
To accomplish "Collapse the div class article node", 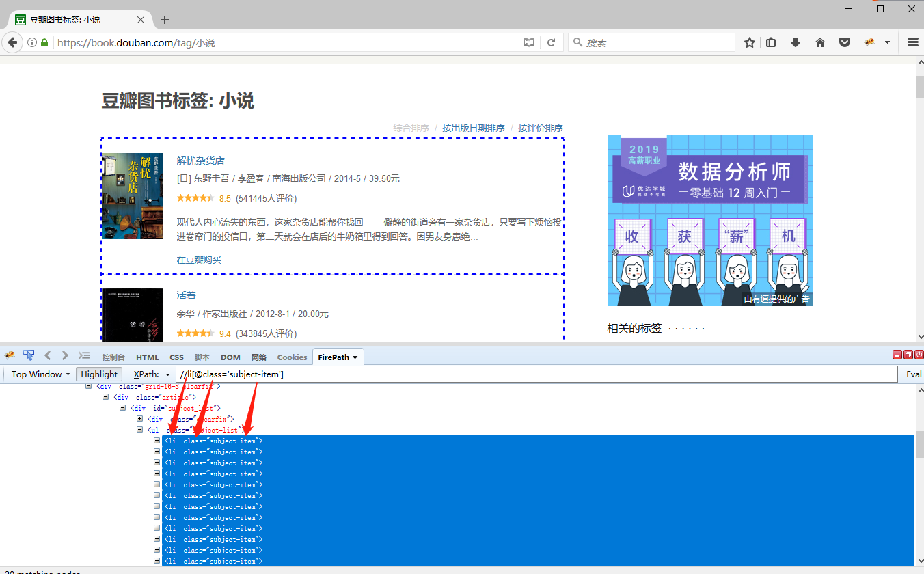I will click(x=105, y=397).
